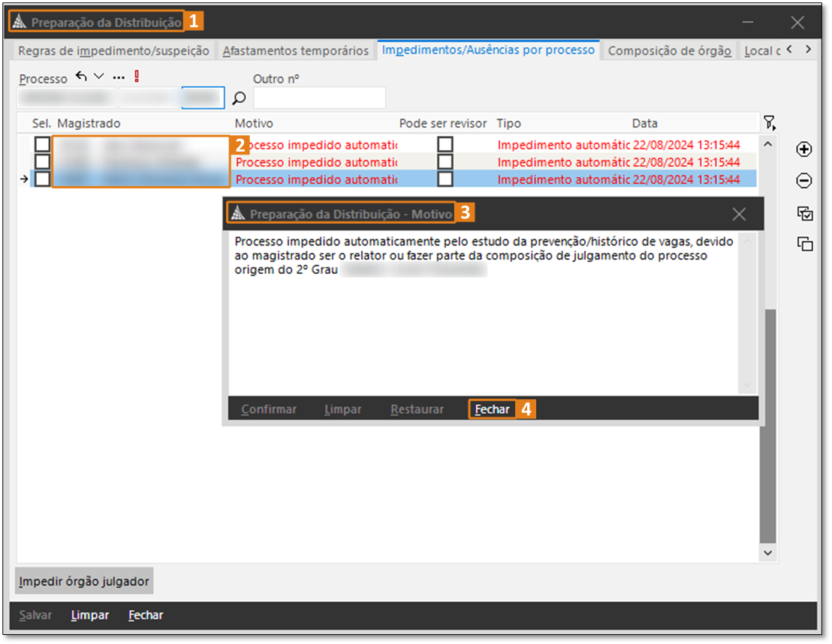
Task: Remove the entry with the minus icon
Action: click(x=804, y=181)
